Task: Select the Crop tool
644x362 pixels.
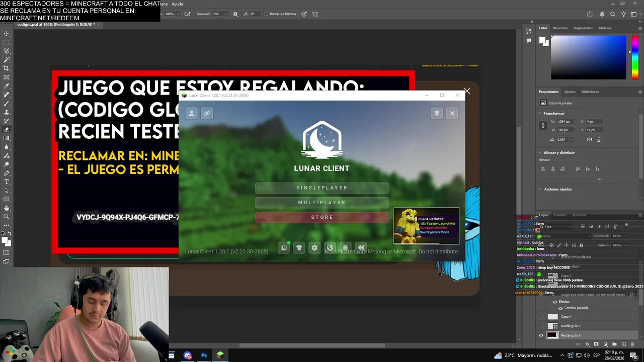Action: point(7,68)
